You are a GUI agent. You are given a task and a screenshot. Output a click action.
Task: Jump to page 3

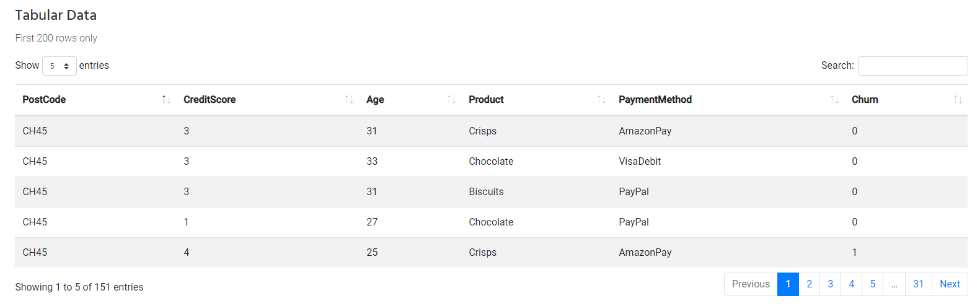point(830,284)
